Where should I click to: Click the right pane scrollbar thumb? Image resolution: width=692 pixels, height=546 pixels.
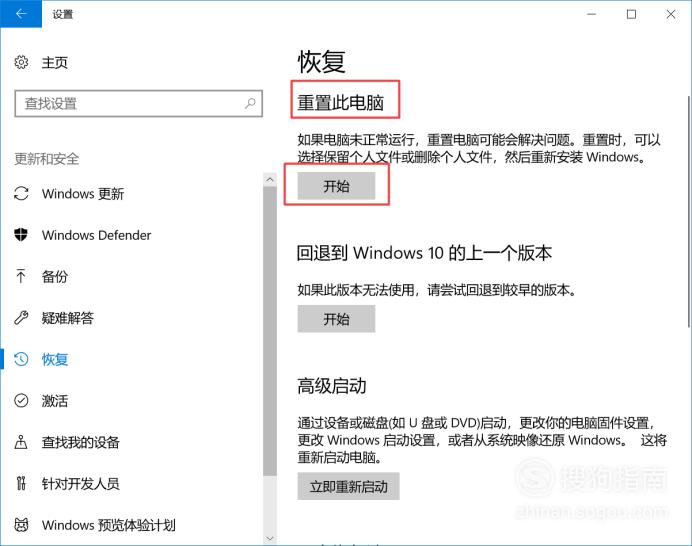pos(689,211)
